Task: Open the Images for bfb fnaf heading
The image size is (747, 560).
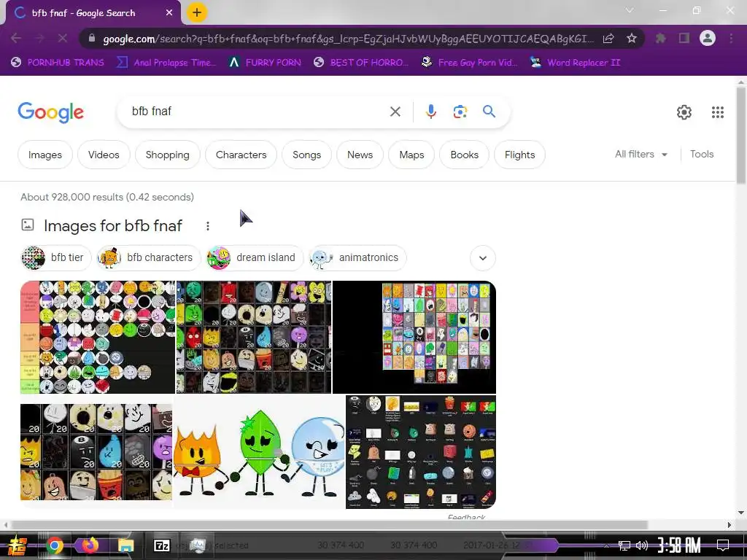Action: (113, 226)
